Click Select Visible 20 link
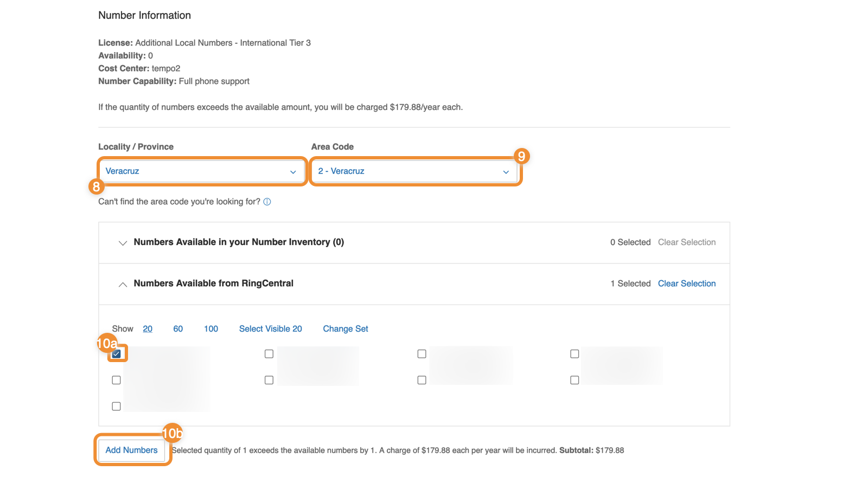This screenshot has width=868, height=477. tap(270, 329)
